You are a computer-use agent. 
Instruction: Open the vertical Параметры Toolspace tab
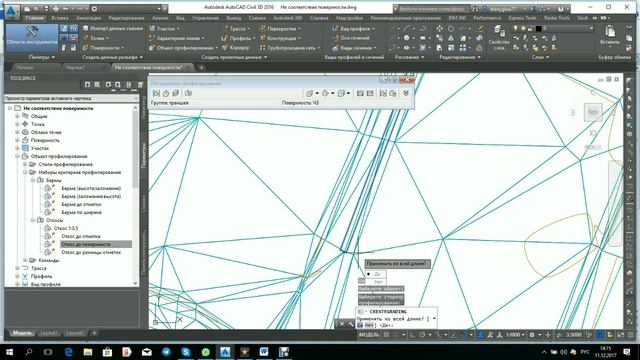click(144, 155)
